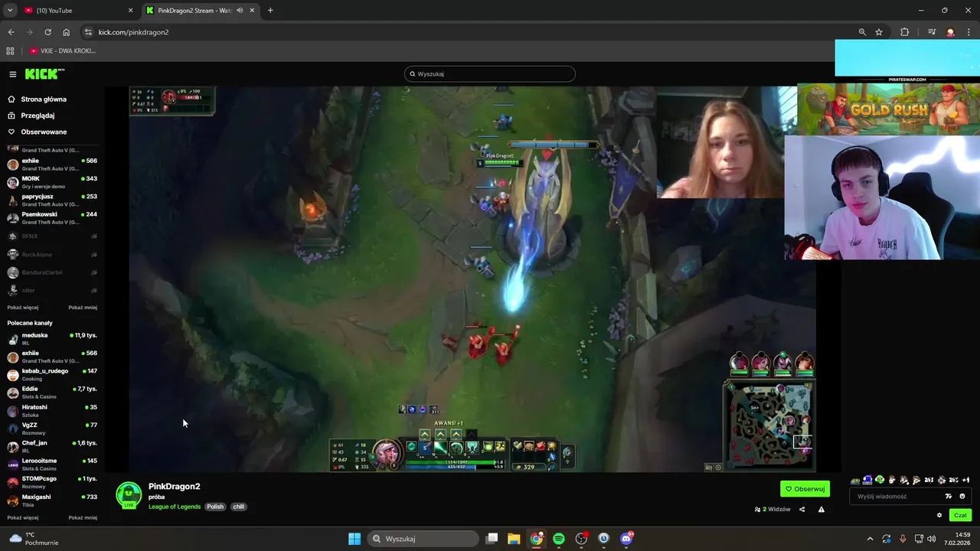The height and width of the screenshot is (551, 980).
Task: Click the Polish tag
Action: click(x=215, y=507)
